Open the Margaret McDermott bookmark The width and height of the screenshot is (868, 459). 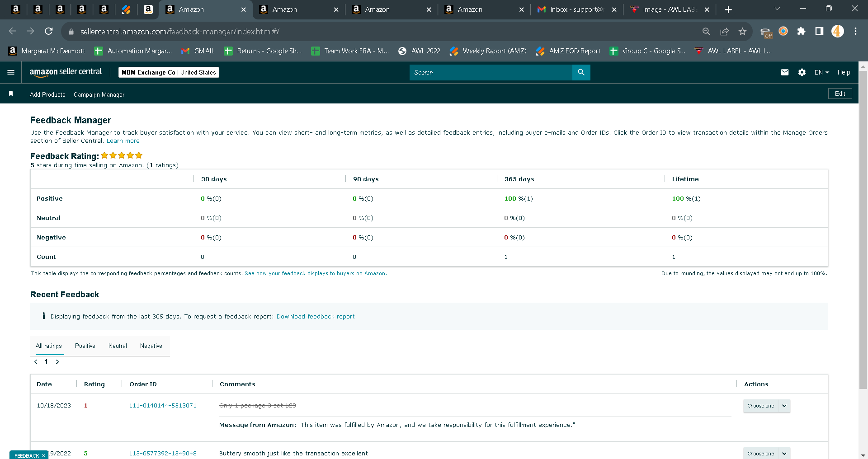click(x=47, y=51)
